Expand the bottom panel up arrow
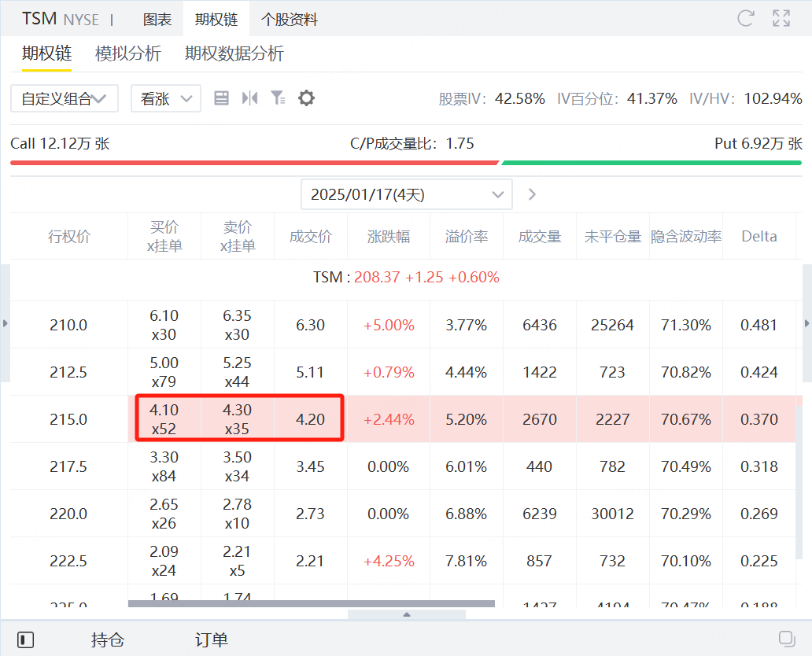The height and width of the screenshot is (656, 812). click(407, 614)
